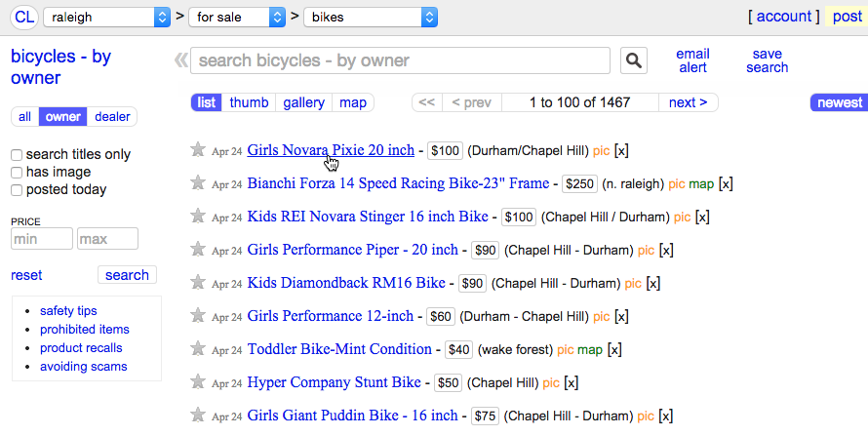Collapse the sidebar using double chevron icon
Screen dimensions: 868x436
point(179,60)
